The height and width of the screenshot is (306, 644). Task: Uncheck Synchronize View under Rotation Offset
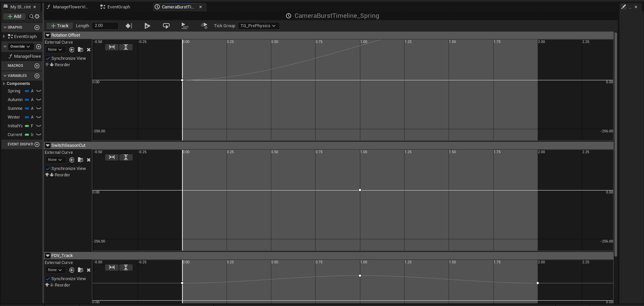tap(48, 58)
